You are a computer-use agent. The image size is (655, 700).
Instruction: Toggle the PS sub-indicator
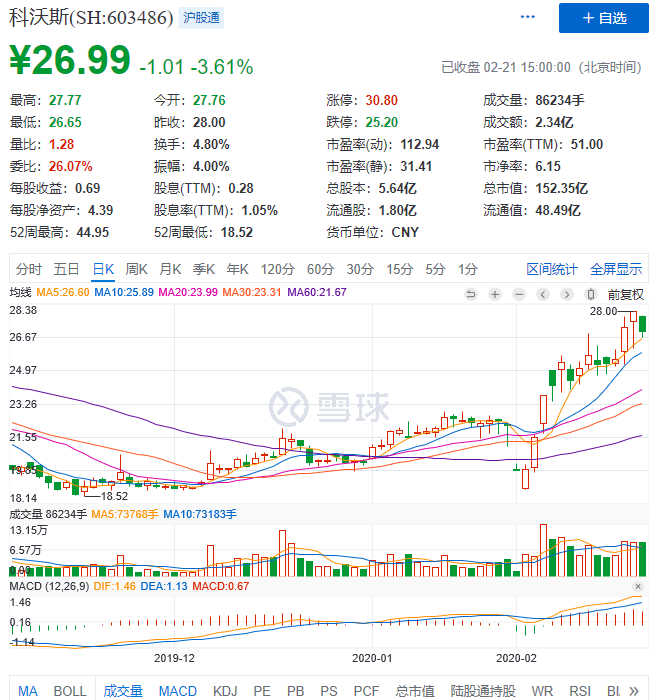[329, 691]
